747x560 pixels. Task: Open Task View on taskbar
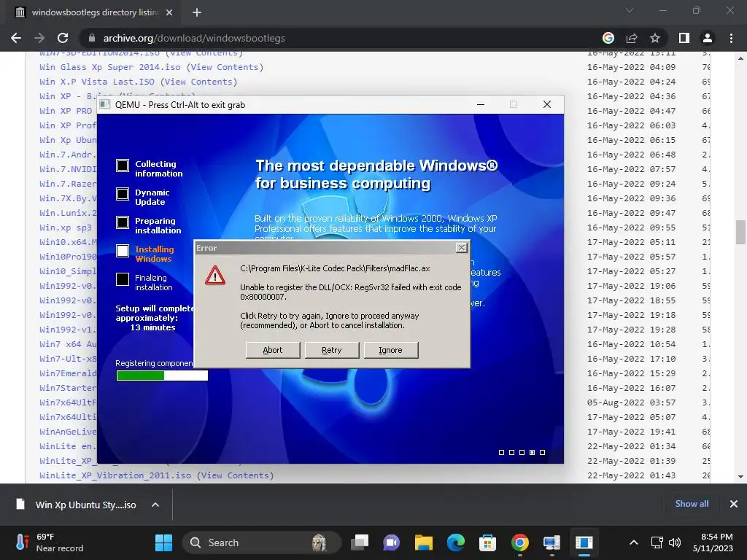tap(360, 542)
